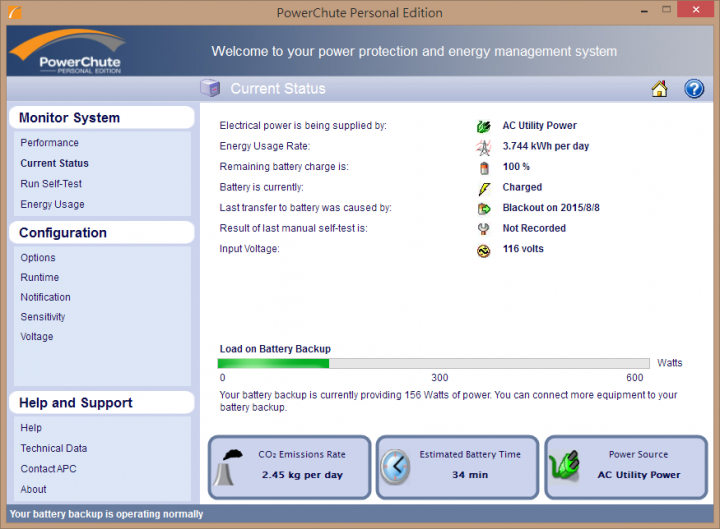The image size is (720, 529).
Task: Maximize the PowerChute window
Action: click(x=666, y=10)
